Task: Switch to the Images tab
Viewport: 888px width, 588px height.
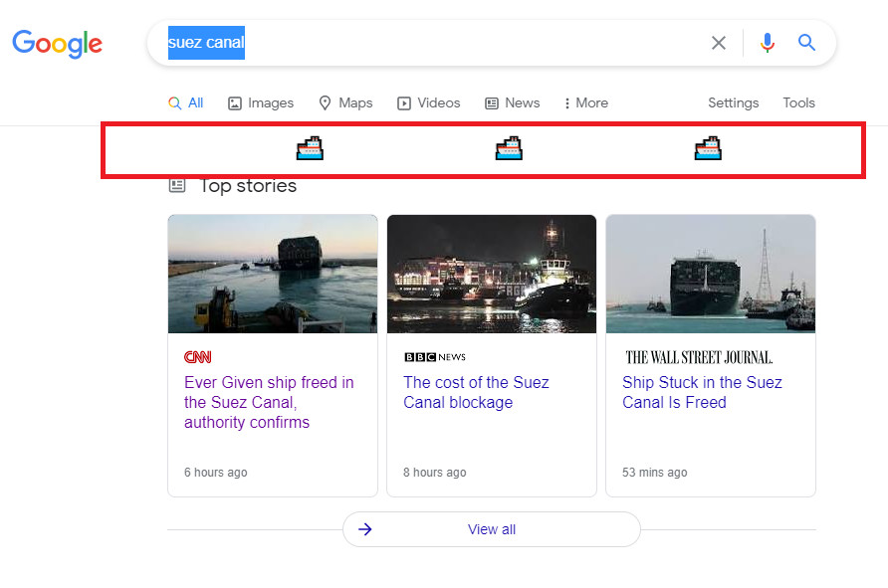Action: coord(261,103)
